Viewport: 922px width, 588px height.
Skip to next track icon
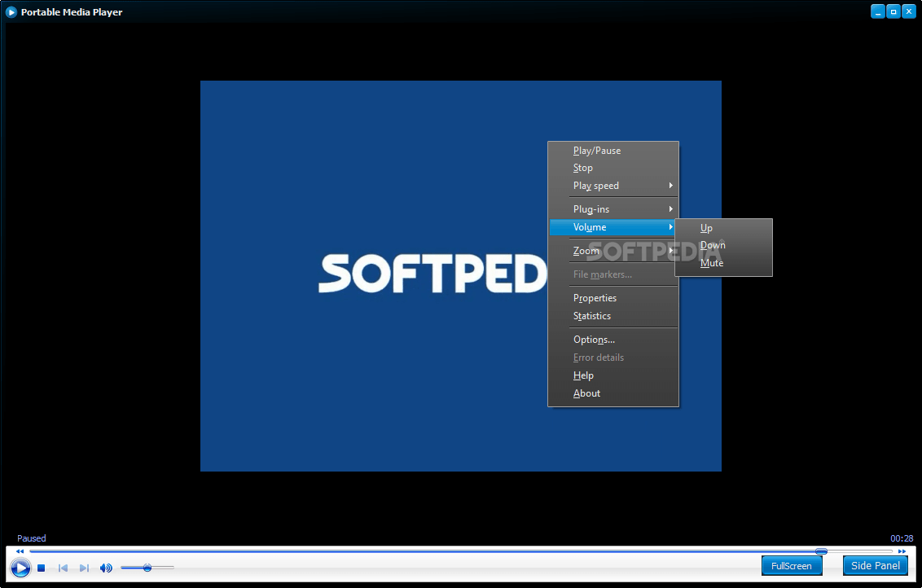(84, 568)
